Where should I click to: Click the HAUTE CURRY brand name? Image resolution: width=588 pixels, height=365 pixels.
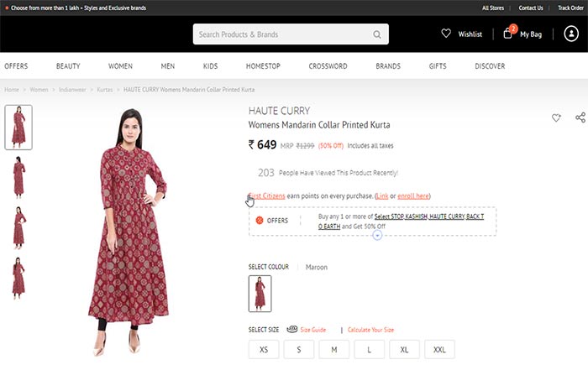click(x=280, y=111)
